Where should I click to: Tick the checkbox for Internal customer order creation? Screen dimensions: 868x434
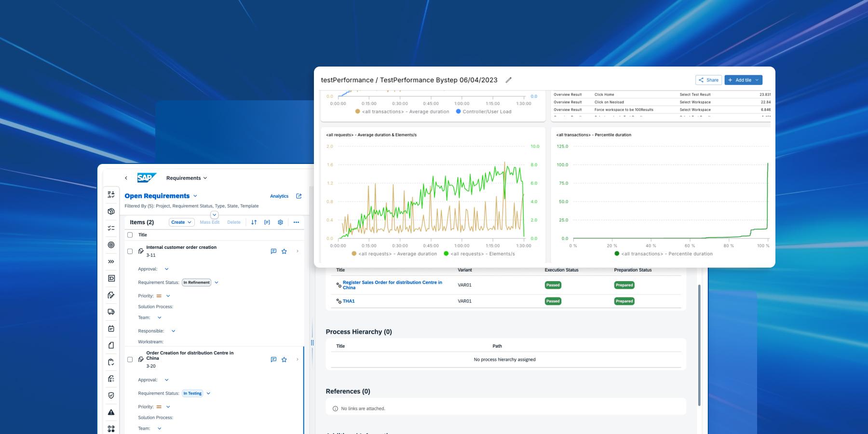(130, 251)
